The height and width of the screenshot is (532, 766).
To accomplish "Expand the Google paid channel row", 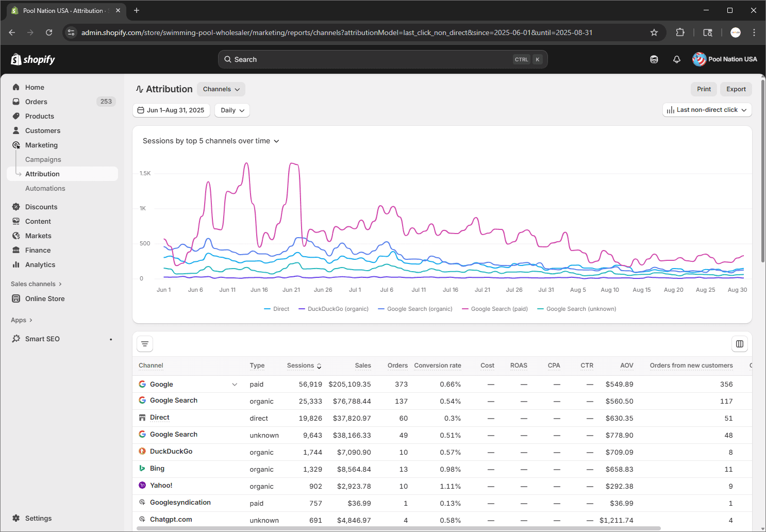I will click(235, 385).
